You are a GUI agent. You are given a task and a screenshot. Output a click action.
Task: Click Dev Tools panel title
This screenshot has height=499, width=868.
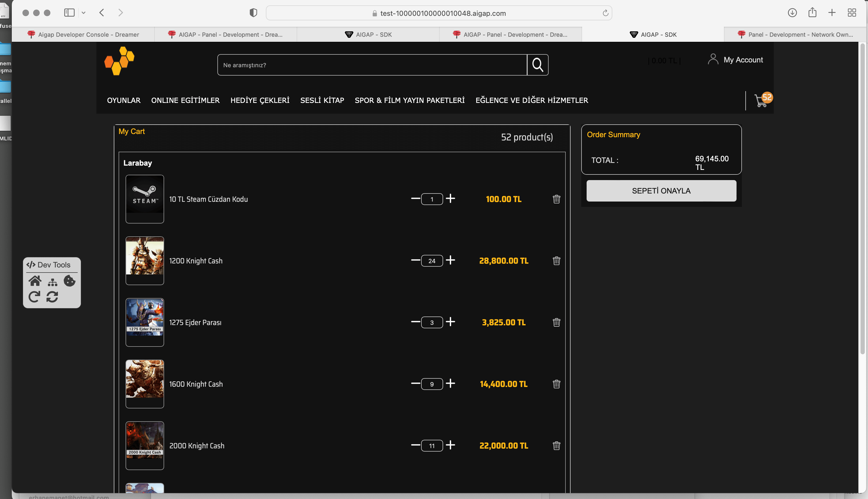(x=48, y=265)
